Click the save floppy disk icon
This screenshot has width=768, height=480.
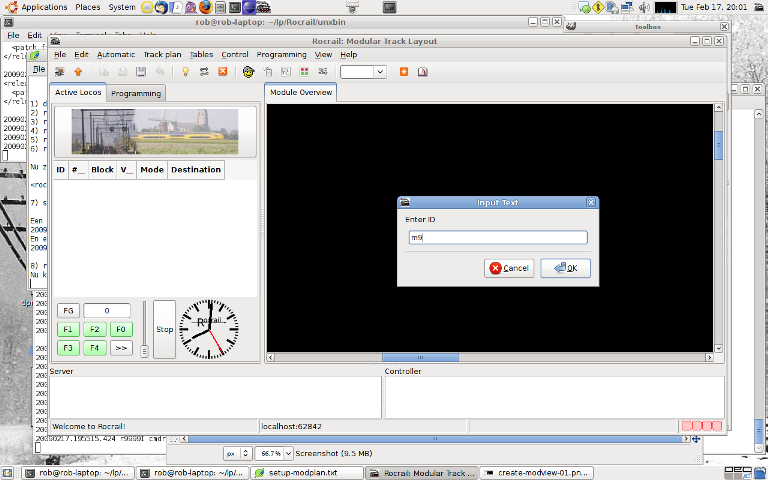click(x=141, y=72)
